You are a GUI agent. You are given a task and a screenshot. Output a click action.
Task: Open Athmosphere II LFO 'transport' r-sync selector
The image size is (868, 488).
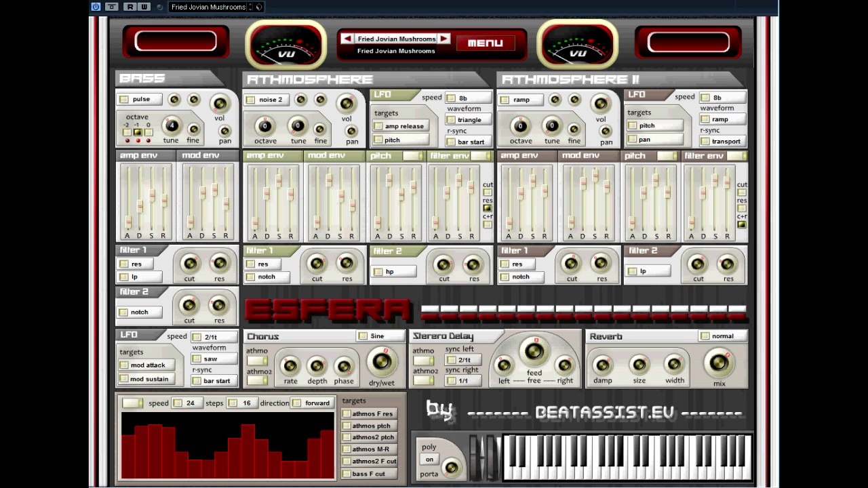pyautogui.click(x=723, y=141)
